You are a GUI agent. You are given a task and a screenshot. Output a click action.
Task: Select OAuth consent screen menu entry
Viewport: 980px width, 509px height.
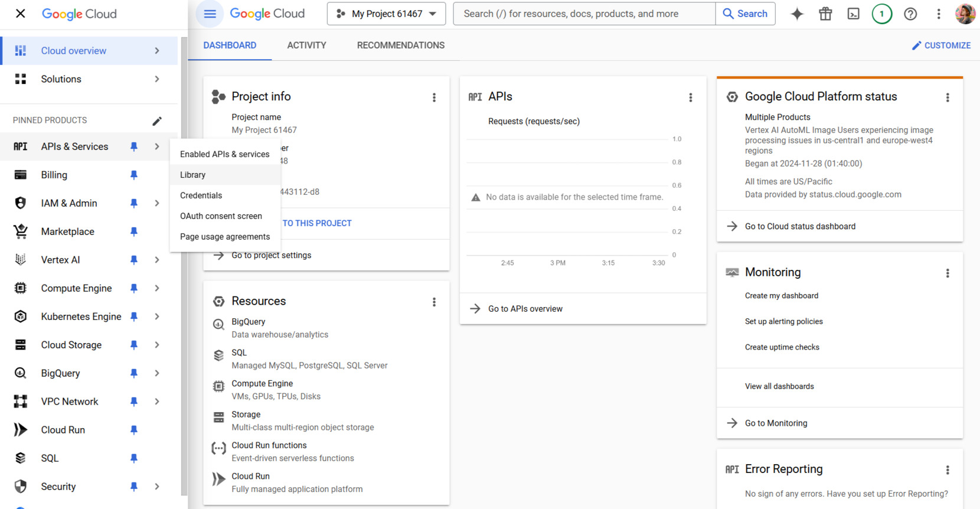click(225, 216)
